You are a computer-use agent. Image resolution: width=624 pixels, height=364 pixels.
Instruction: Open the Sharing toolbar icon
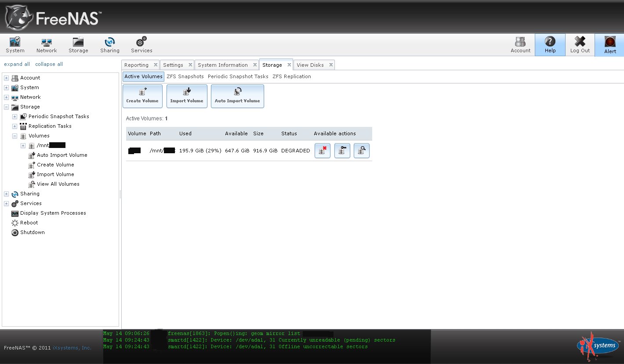click(109, 45)
